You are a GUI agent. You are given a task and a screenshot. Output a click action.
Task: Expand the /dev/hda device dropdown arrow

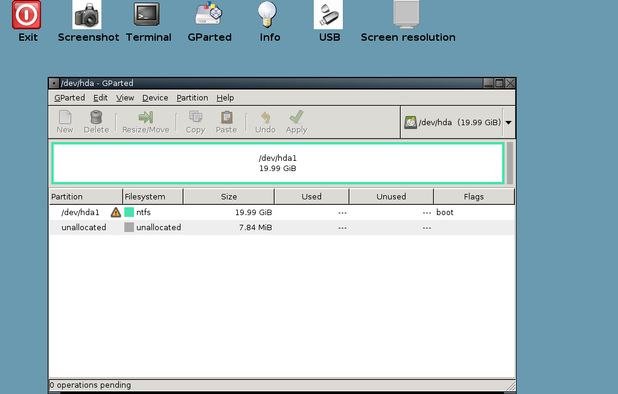pyautogui.click(x=508, y=123)
